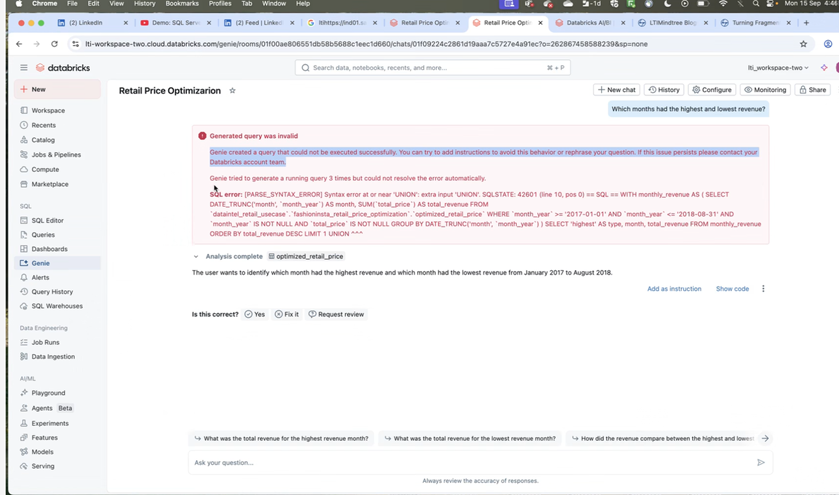This screenshot has width=839, height=495.
Task: Select Request review option
Action: pos(336,314)
